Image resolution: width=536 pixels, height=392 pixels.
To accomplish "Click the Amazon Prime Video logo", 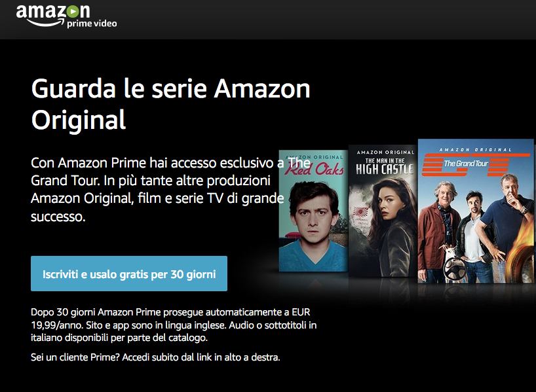I will tap(66, 16).
